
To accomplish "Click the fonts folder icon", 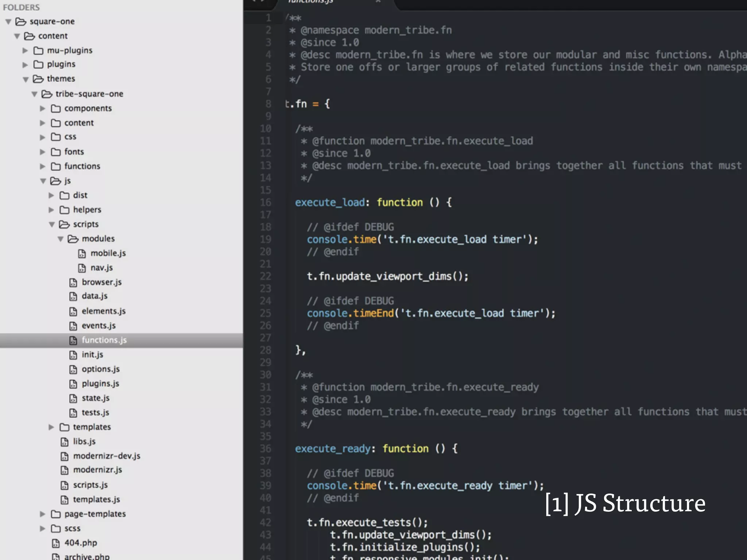I will [56, 152].
